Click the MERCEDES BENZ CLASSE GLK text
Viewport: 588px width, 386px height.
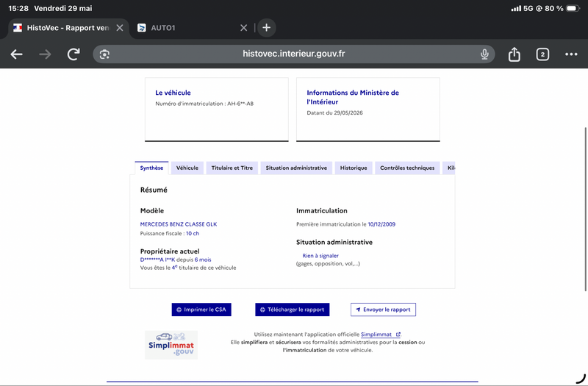(x=179, y=224)
